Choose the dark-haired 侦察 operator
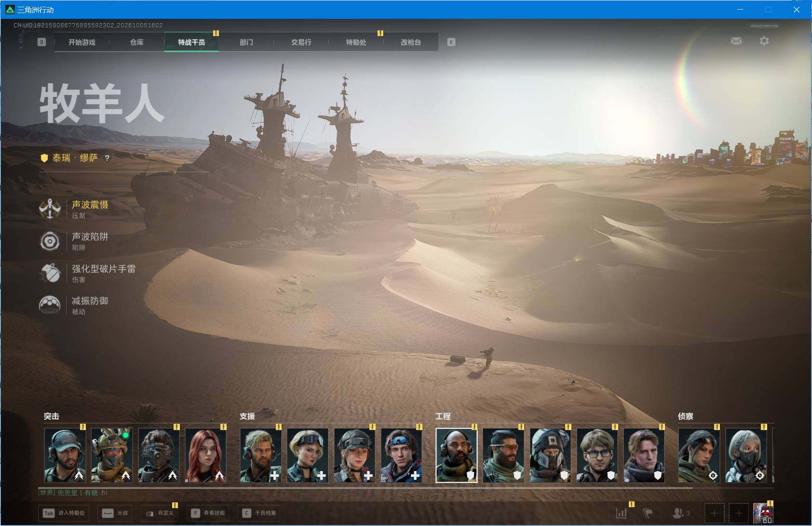Viewport: 812px width, 526px height. pyautogui.click(x=699, y=455)
